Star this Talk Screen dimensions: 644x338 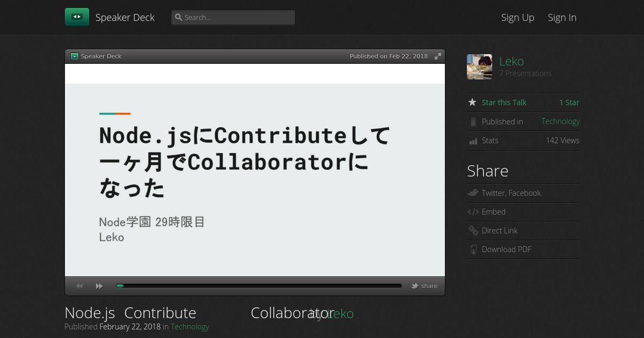pyautogui.click(x=504, y=102)
